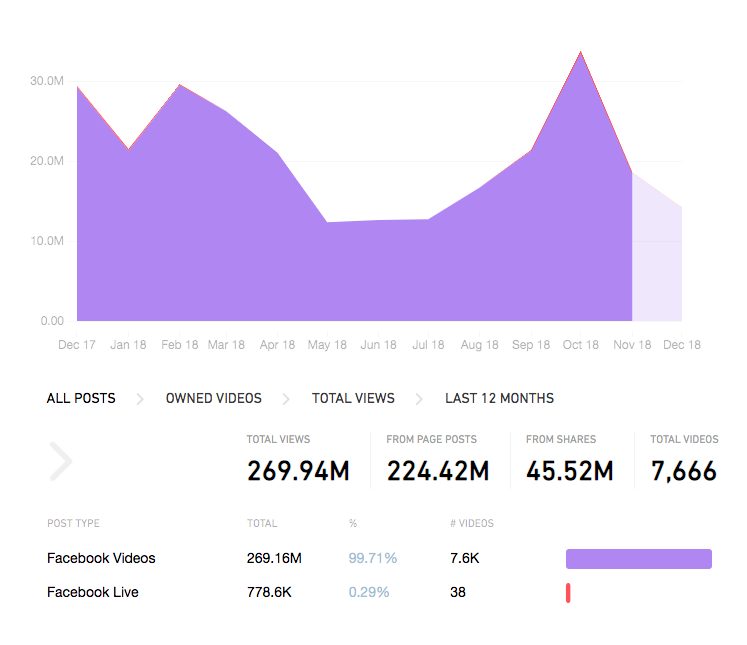Select the Facebook Live row label

click(x=93, y=592)
